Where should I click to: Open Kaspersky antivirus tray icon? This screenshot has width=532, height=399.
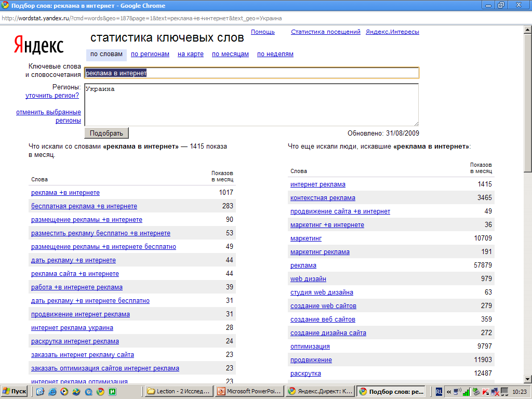point(486,392)
